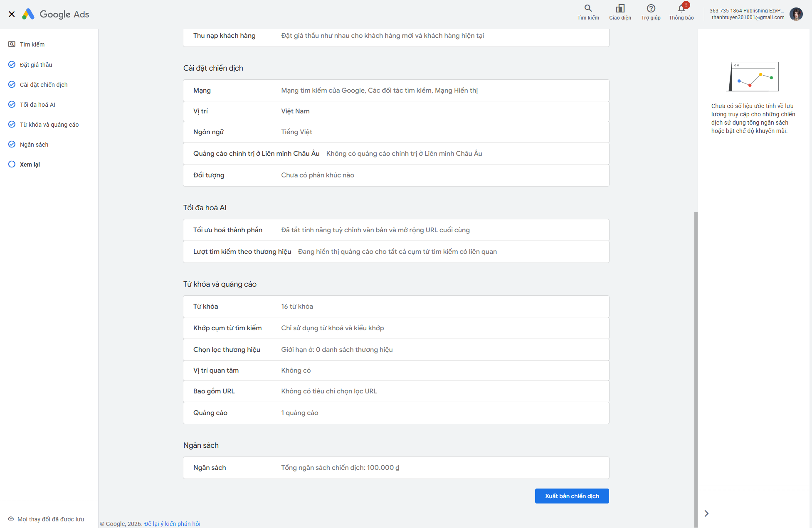Click the user profile avatar

796,14
